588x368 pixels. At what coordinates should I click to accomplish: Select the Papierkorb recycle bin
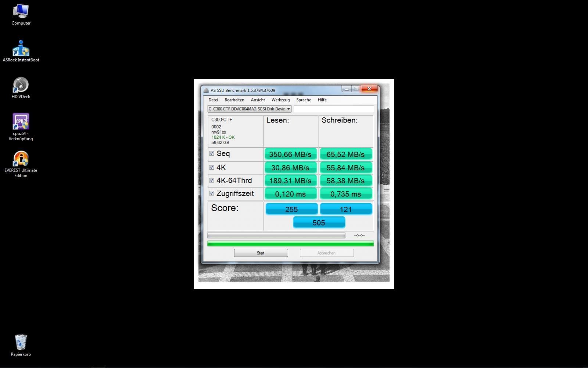coord(21,346)
